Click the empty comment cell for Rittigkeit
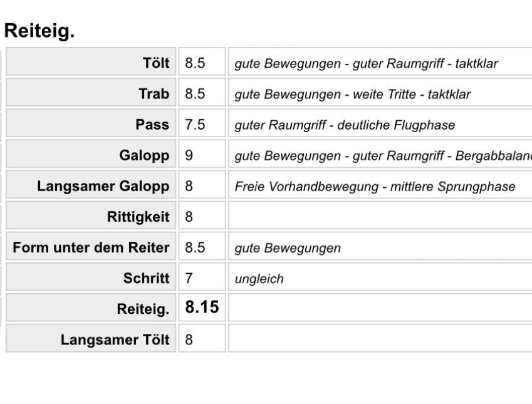Screen dimensions: 532x404 tap(379, 217)
